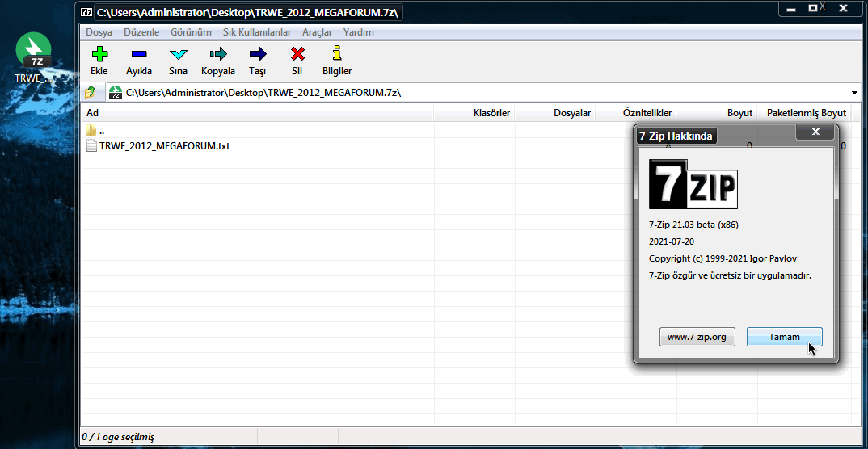This screenshot has width=868, height=449.
Task: Click the Tamam button in the About dialog
Action: (785, 337)
